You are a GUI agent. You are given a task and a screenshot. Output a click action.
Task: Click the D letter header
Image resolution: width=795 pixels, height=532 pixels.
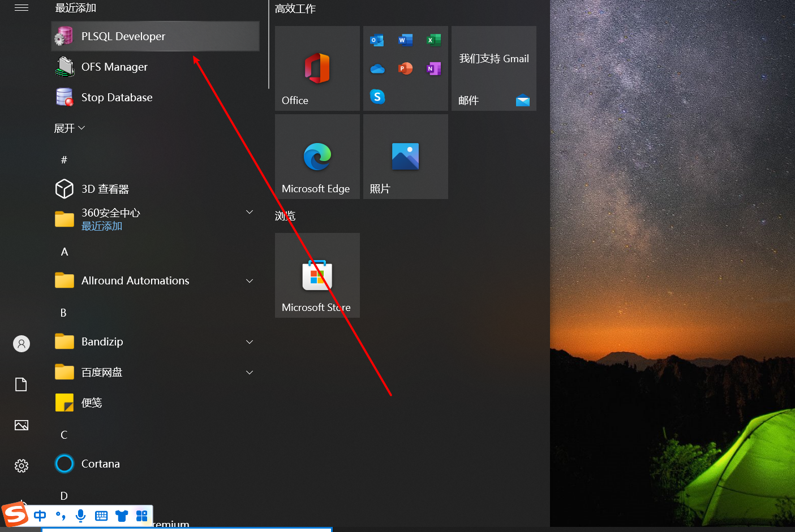(x=64, y=496)
